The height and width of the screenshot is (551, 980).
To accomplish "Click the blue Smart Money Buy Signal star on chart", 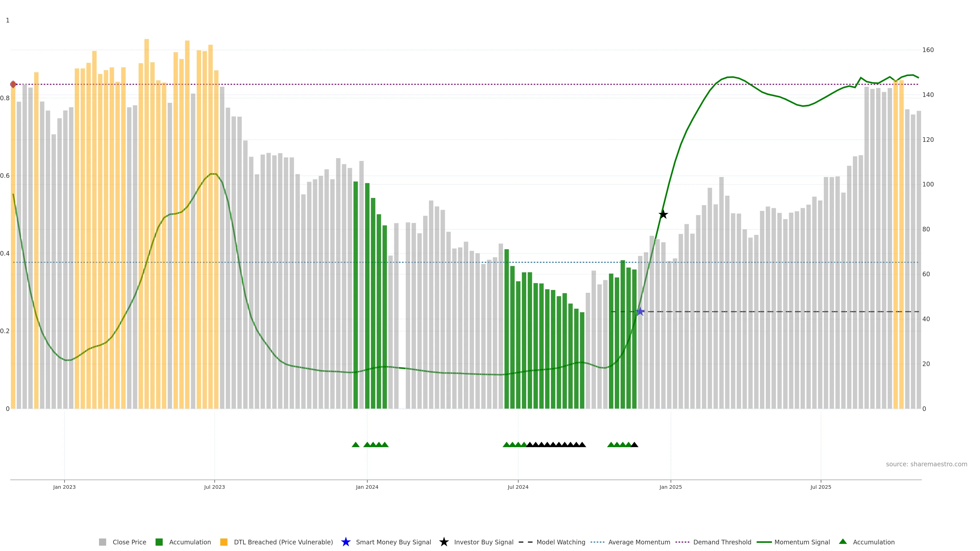I will (640, 312).
